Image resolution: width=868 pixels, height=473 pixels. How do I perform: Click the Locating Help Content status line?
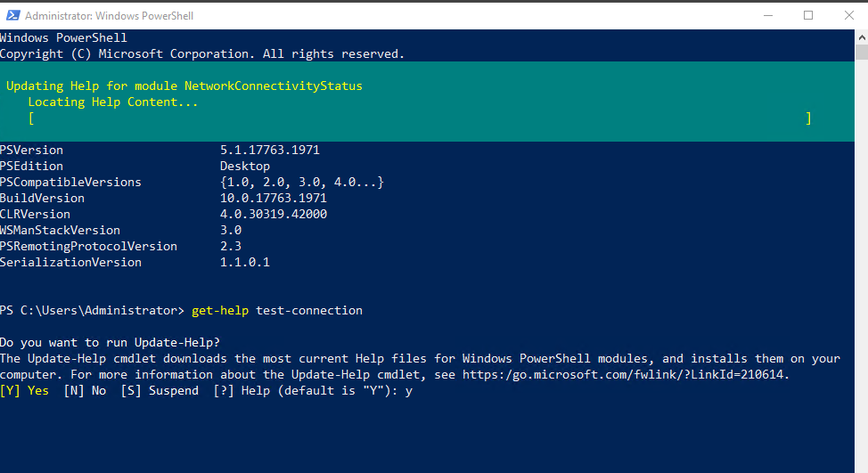(x=113, y=102)
